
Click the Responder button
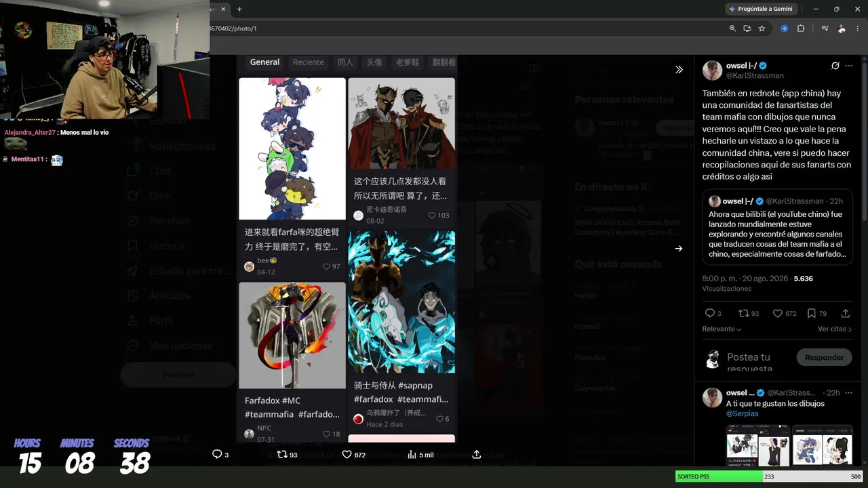pos(824,357)
